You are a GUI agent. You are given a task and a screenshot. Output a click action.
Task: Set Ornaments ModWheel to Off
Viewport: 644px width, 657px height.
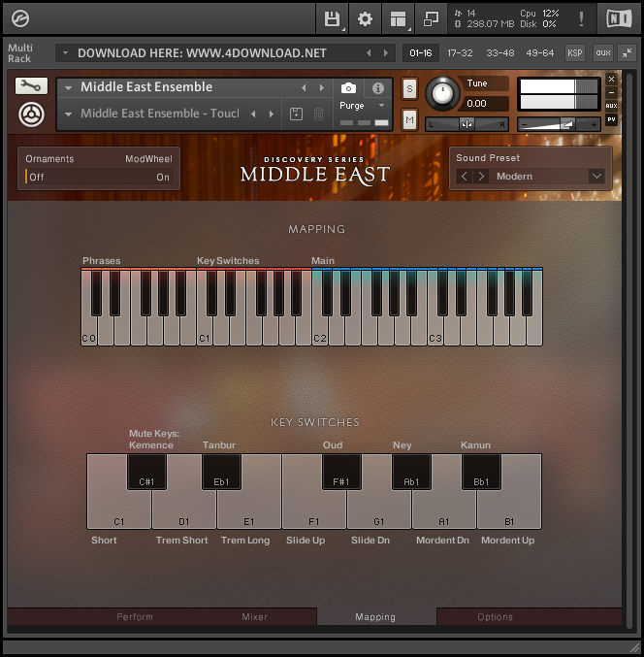36,178
